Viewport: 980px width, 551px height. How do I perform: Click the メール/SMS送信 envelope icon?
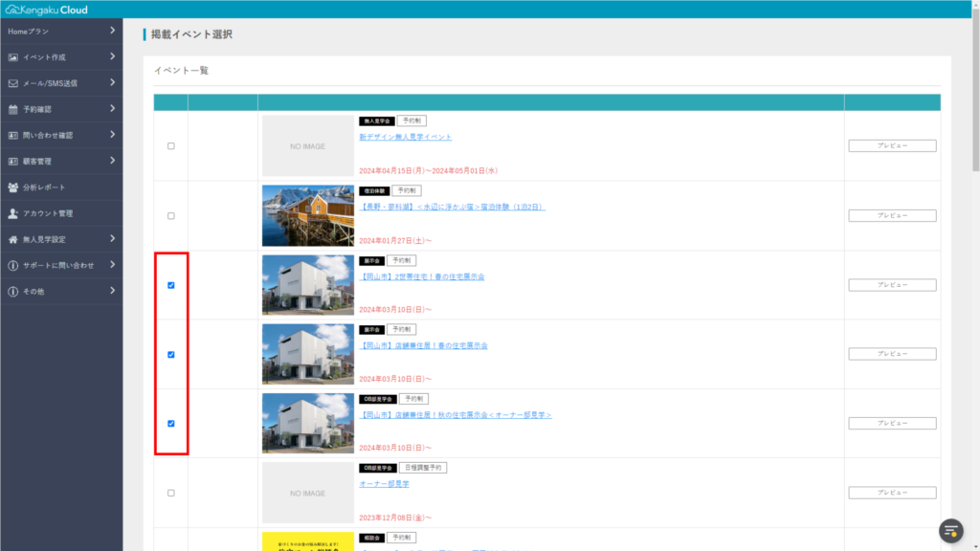click(13, 83)
